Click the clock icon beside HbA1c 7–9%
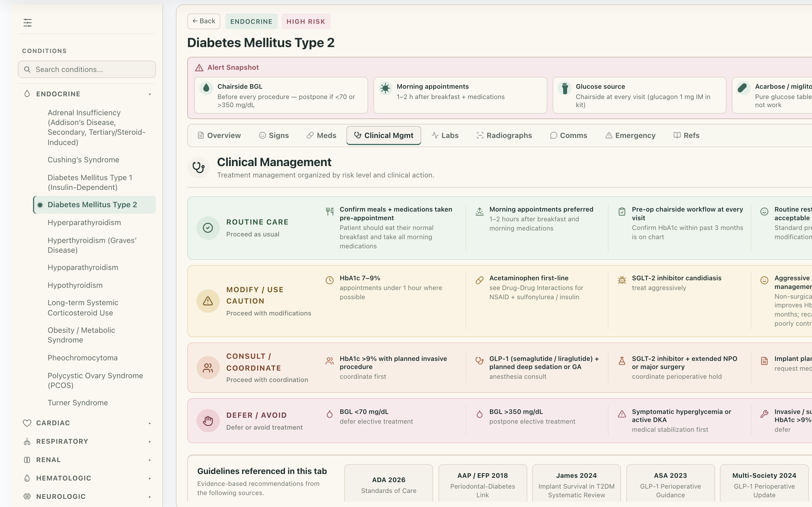Screen dimensions: 812x507 [330, 280]
